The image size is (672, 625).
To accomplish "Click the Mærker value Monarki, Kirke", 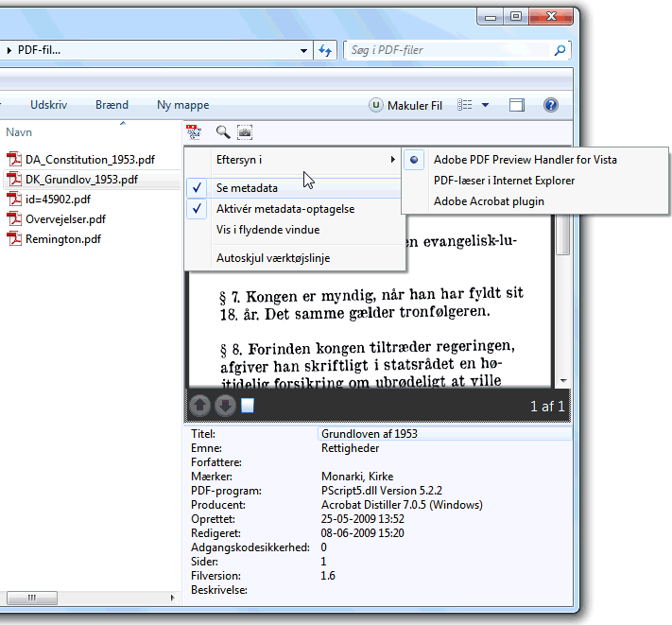I will pyautogui.click(x=357, y=477).
